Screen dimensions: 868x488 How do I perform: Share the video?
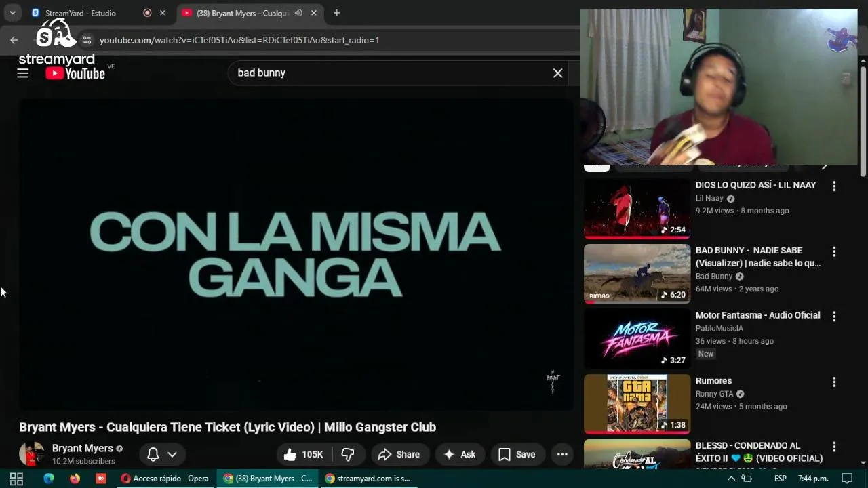point(399,454)
